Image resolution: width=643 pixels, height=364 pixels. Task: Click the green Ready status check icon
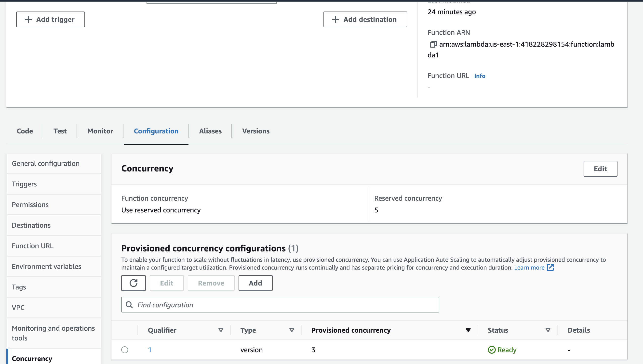491,350
